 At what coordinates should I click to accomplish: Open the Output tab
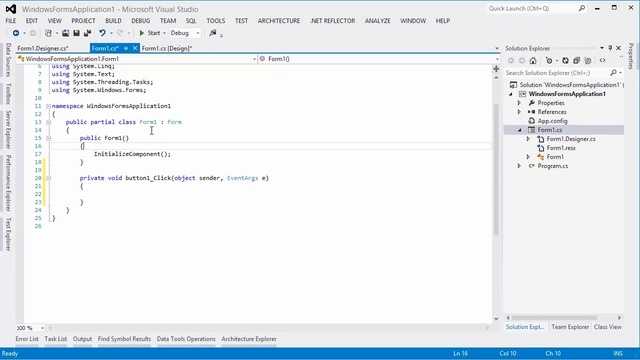(x=82, y=339)
